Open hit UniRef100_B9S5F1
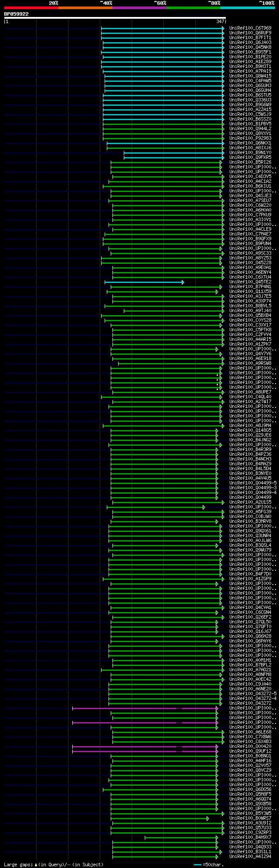Screen dimensions: 279x868 click(x=250, y=52)
